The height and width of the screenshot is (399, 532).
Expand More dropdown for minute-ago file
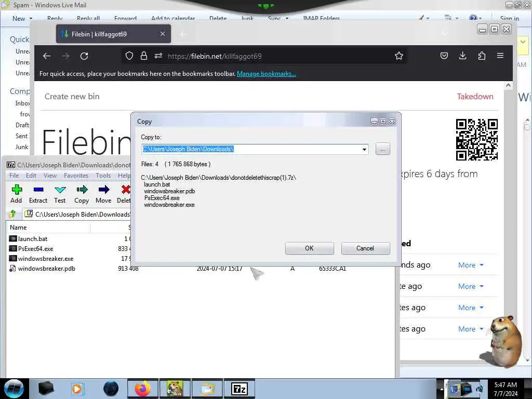tap(471, 286)
